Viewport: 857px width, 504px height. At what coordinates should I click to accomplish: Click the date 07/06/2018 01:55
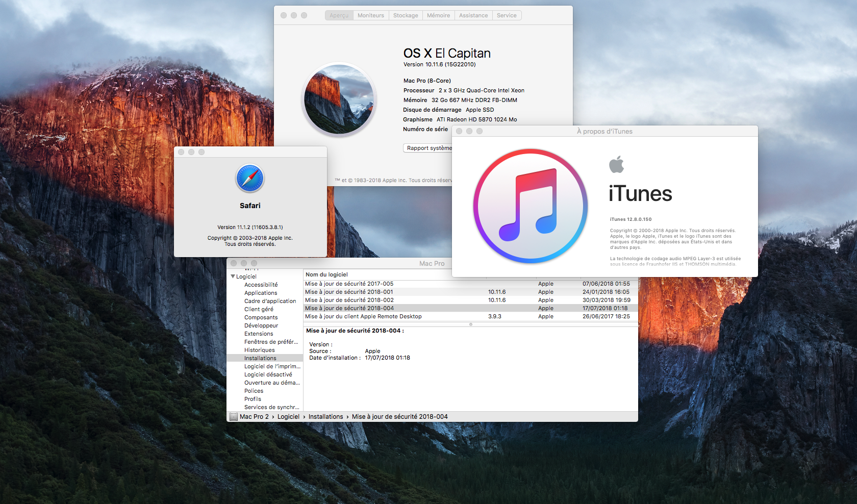(x=606, y=284)
